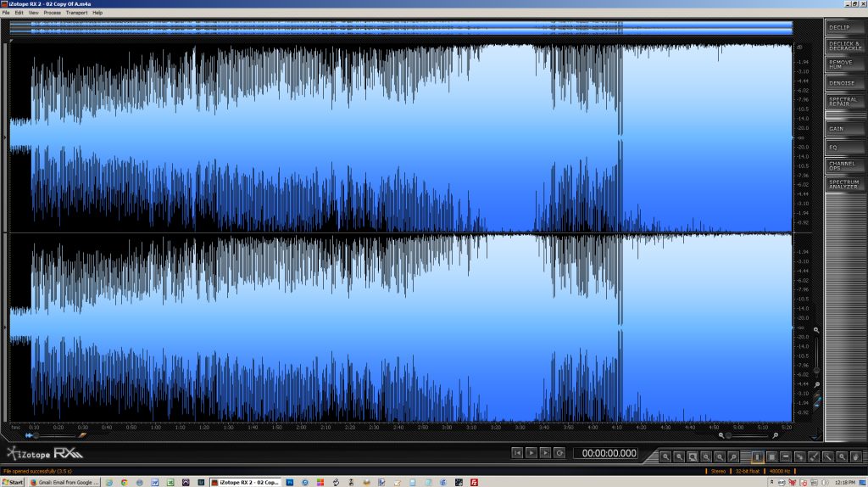Click the 4:00 mark on the time ruler

(593, 427)
